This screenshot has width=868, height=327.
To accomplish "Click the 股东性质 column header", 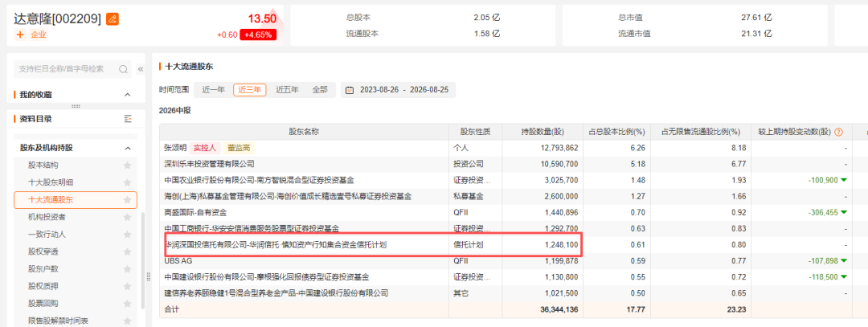I will click(476, 132).
